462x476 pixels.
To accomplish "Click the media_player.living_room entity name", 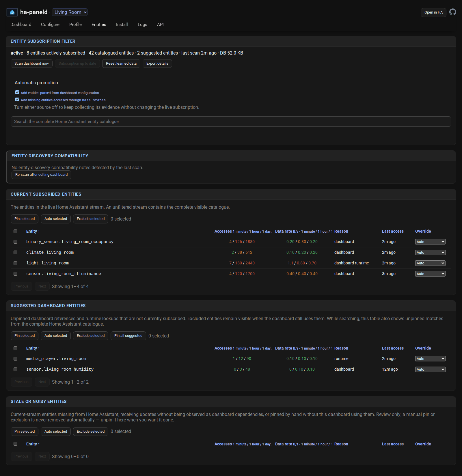I will point(56,359).
